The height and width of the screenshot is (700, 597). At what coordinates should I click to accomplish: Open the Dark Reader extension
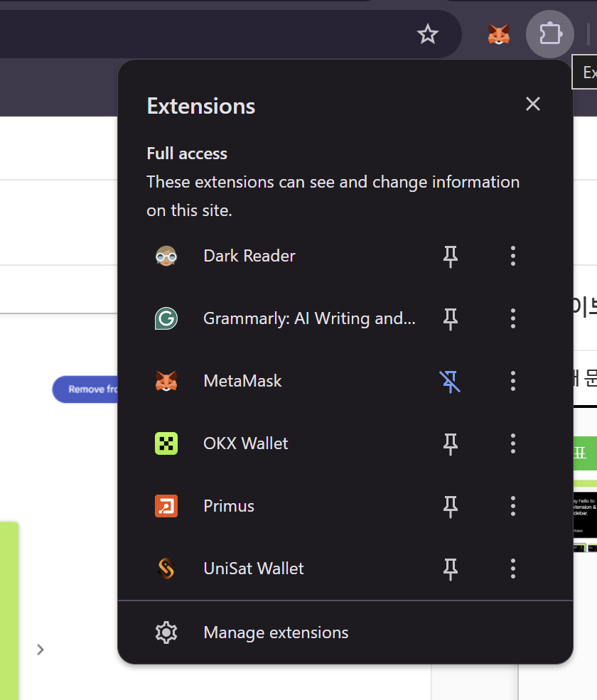tap(249, 256)
